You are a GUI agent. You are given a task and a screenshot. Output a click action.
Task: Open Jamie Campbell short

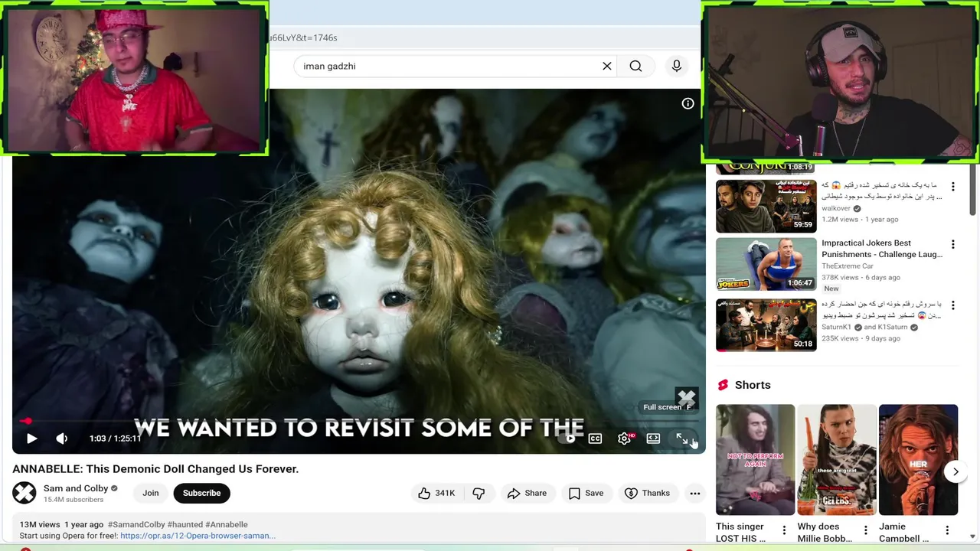919,459
